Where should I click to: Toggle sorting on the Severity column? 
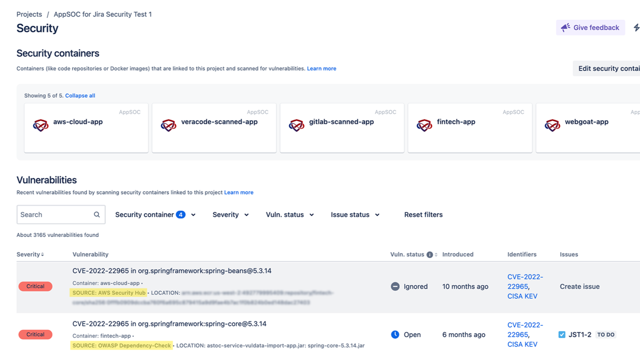[x=42, y=254]
